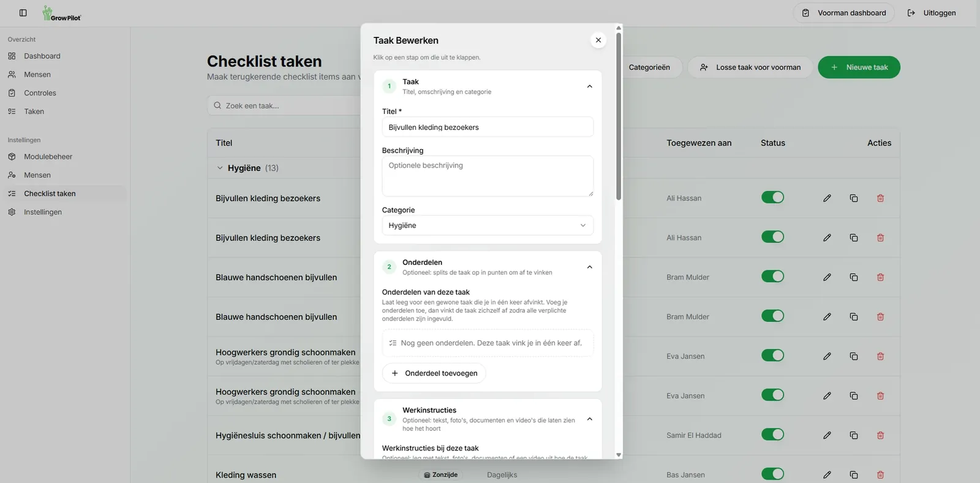The height and width of the screenshot is (483, 980).
Task: Close the Taak Bewerken dialog
Action: [598, 40]
